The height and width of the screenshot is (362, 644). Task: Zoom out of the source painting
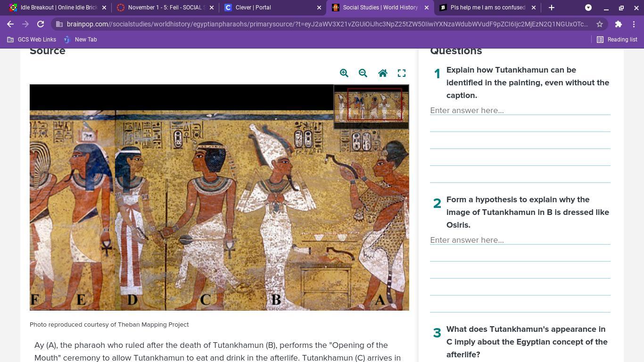363,73
